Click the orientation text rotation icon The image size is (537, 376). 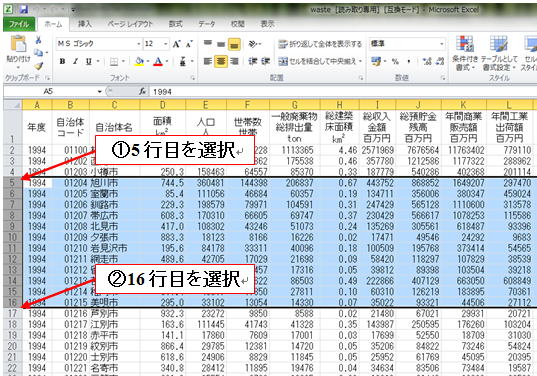pyautogui.click(x=253, y=44)
